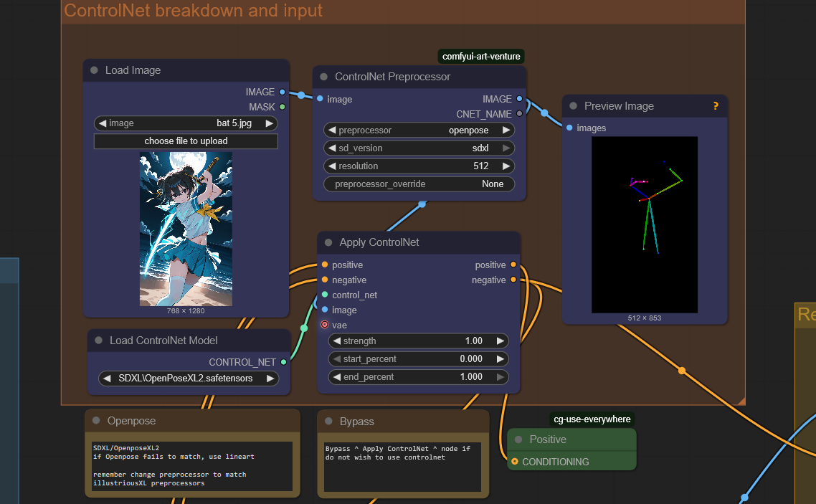This screenshot has height=504, width=816.
Task: Click the vae input port
Action: pyautogui.click(x=325, y=325)
